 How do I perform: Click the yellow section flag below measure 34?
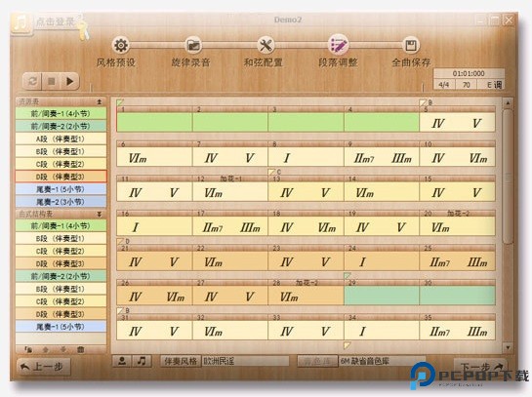[x=348, y=345]
